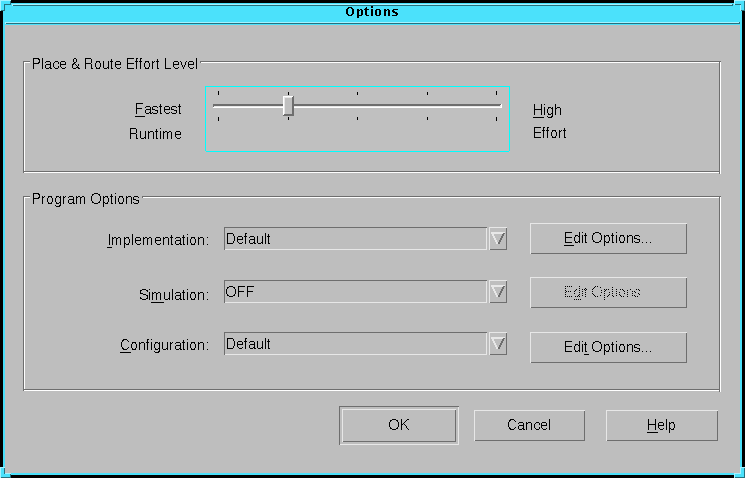This screenshot has height=478, width=745.
Task: Open Help for the Options dialog
Action: [661, 425]
